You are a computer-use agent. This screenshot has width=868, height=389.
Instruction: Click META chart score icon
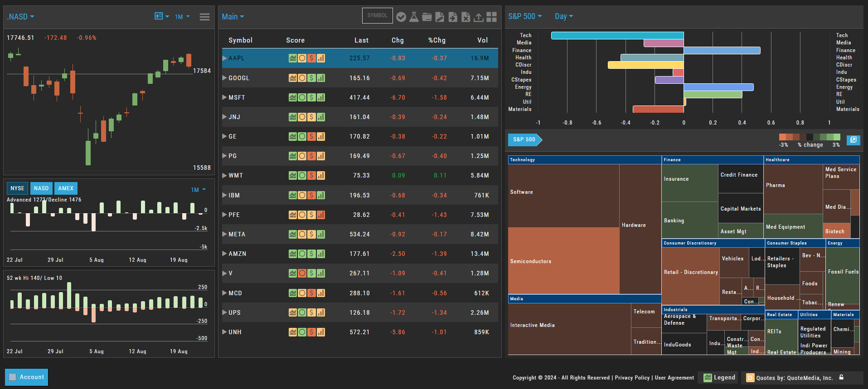coord(293,234)
